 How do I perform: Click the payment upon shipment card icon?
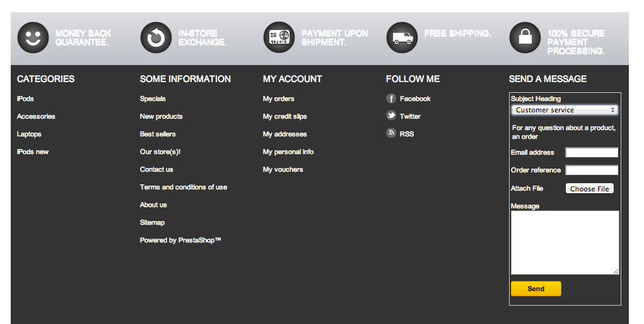(279, 37)
